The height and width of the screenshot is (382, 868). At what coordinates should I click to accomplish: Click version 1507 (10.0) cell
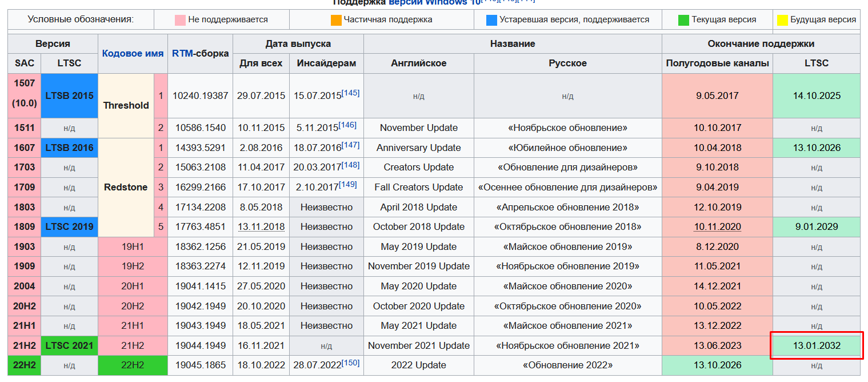point(25,95)
